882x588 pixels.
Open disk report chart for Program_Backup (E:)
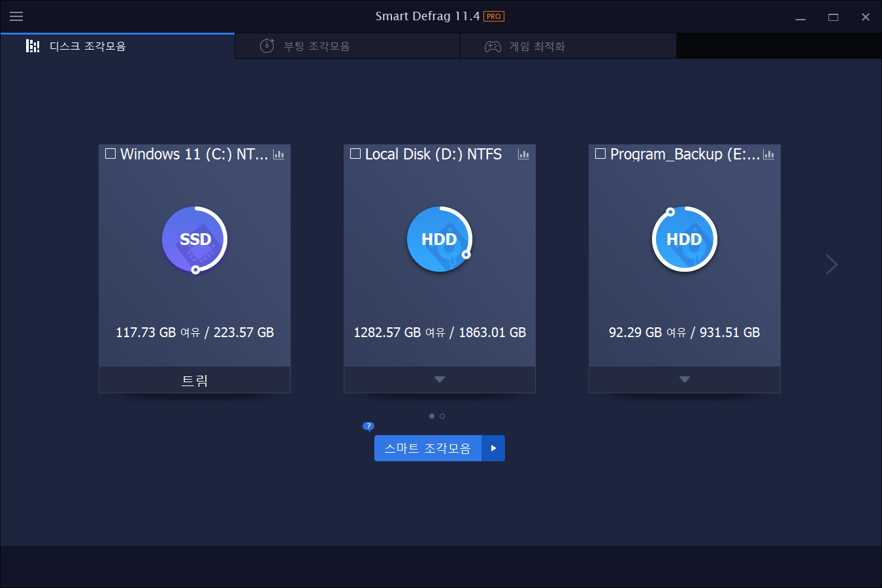[768, 155]
